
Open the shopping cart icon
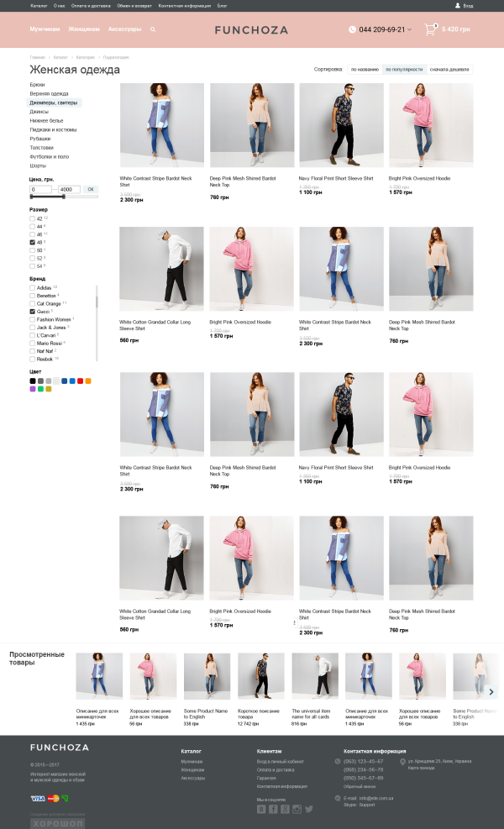coord(430,29)
